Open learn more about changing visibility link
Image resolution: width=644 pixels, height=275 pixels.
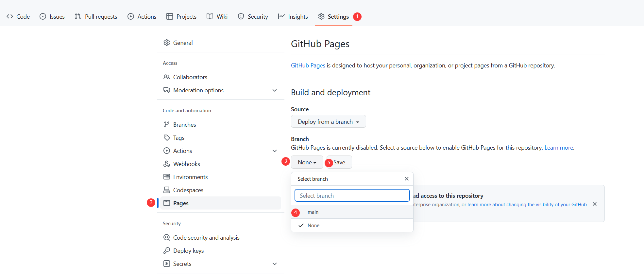click(527, 204)
